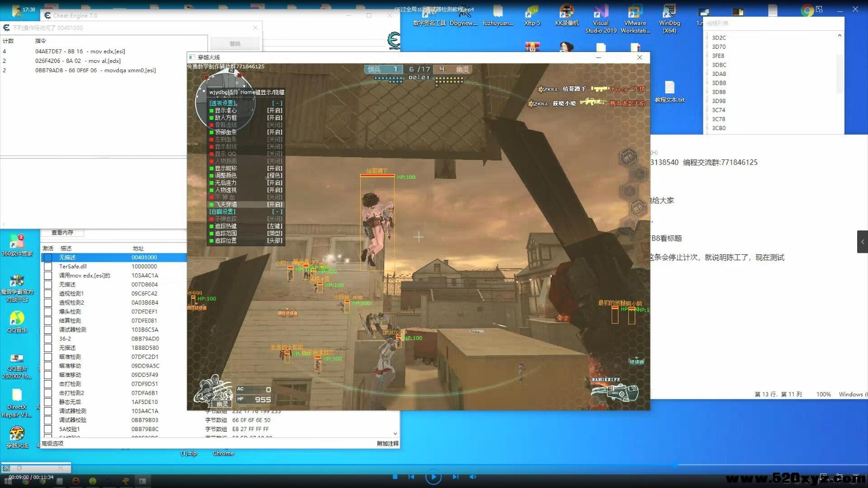Click the player stop button
The height and width of the screenshot is (488, 868).
[395, 477]
